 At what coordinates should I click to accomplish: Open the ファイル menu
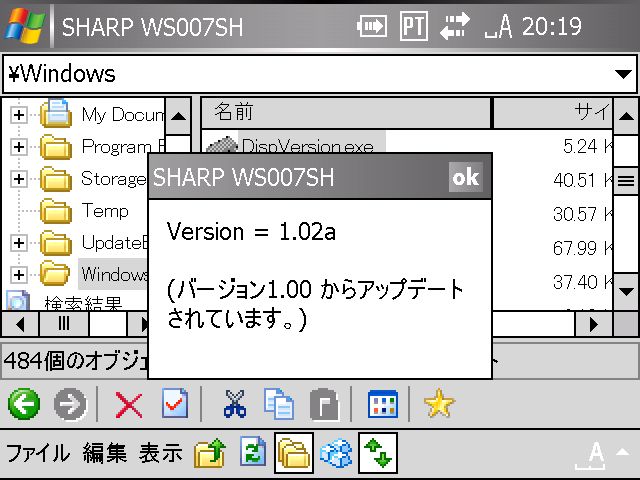pyautogui.click(x=38, y=453)
